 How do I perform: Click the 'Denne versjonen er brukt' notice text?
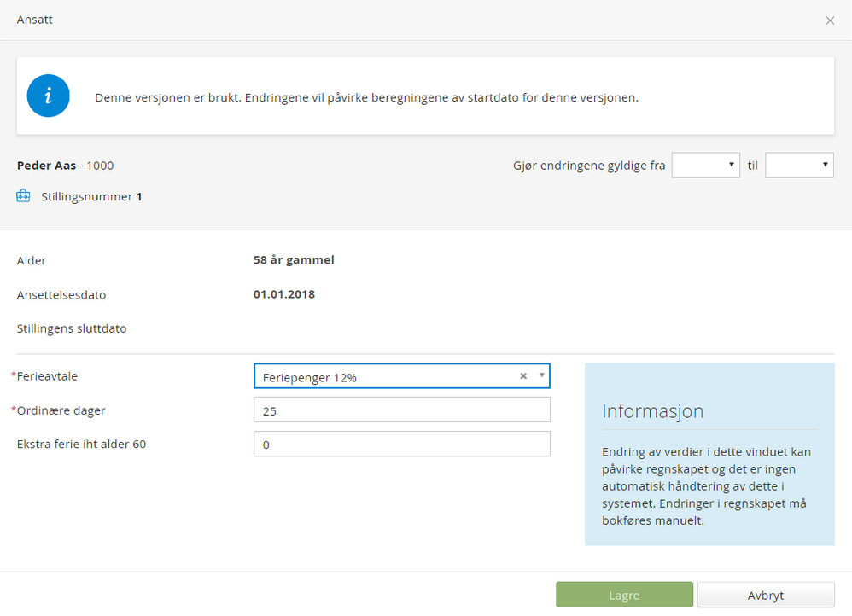(366, 97)
